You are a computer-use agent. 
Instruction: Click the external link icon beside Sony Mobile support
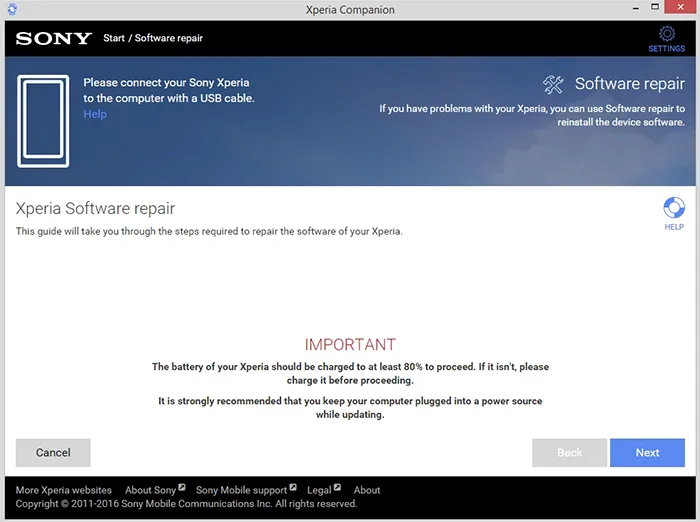tap(293, 487)
